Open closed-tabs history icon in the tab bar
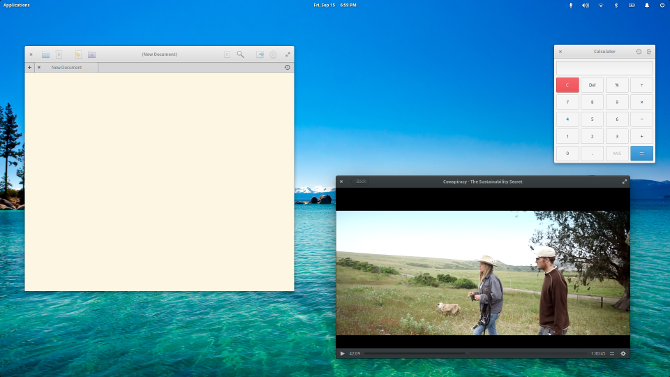Viewport: 670px width, 377px height. 287,68
